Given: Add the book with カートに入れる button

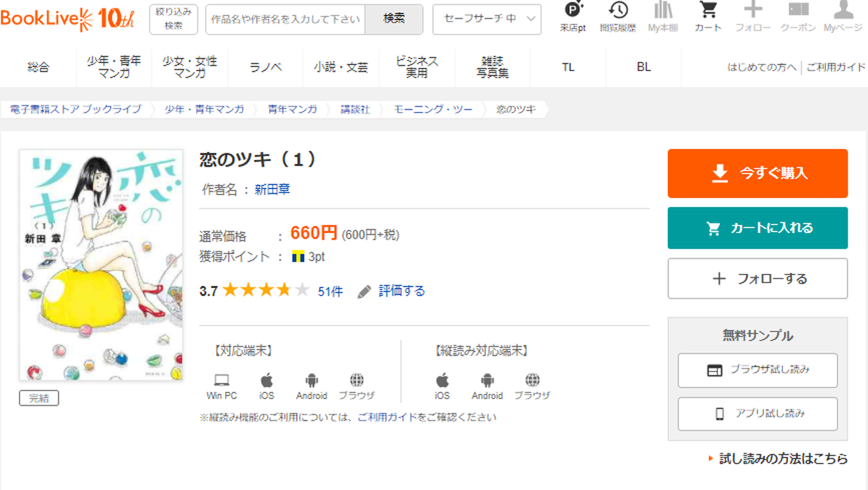Looking at the screenshot, I should 757,228.
